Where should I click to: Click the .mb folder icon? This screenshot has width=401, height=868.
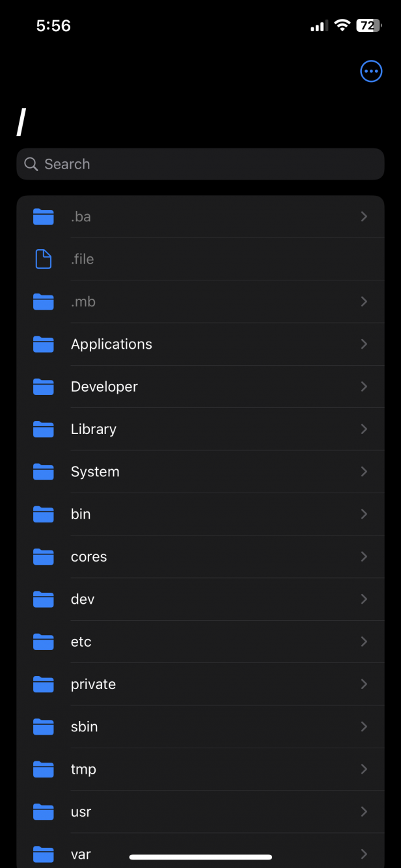point(44,302)
